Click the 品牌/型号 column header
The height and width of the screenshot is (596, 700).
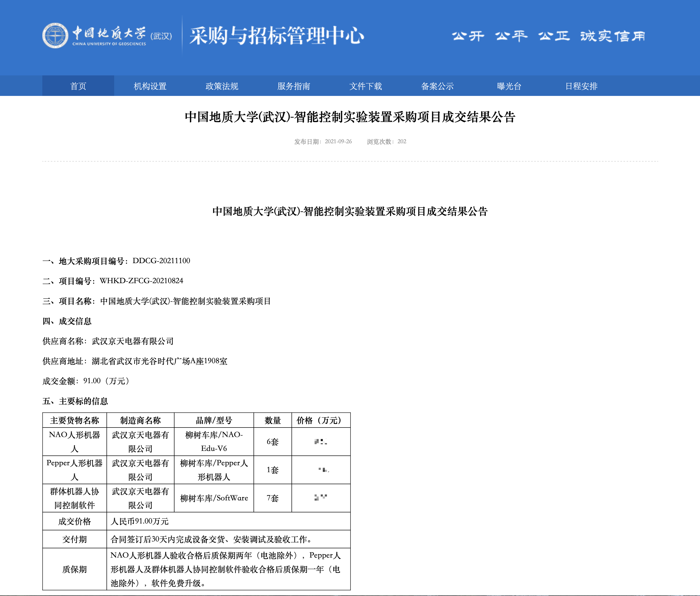(x=214, y=420)
